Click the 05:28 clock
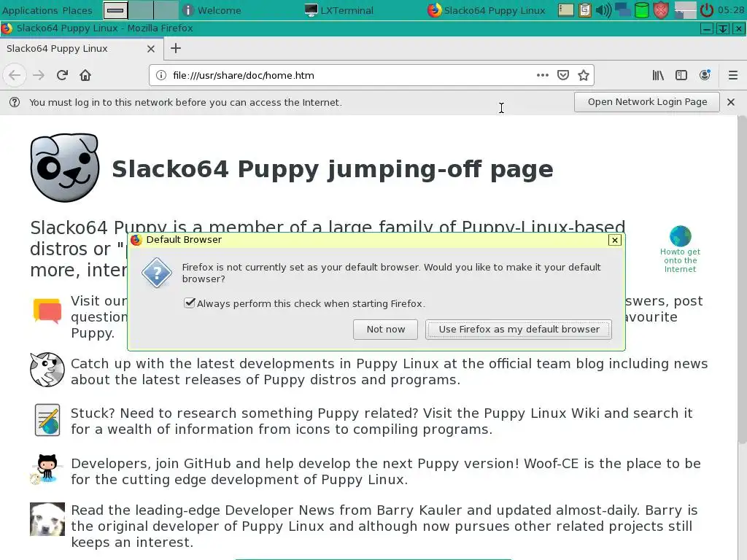This screenshot has height=560, width=747. point(731,10)
